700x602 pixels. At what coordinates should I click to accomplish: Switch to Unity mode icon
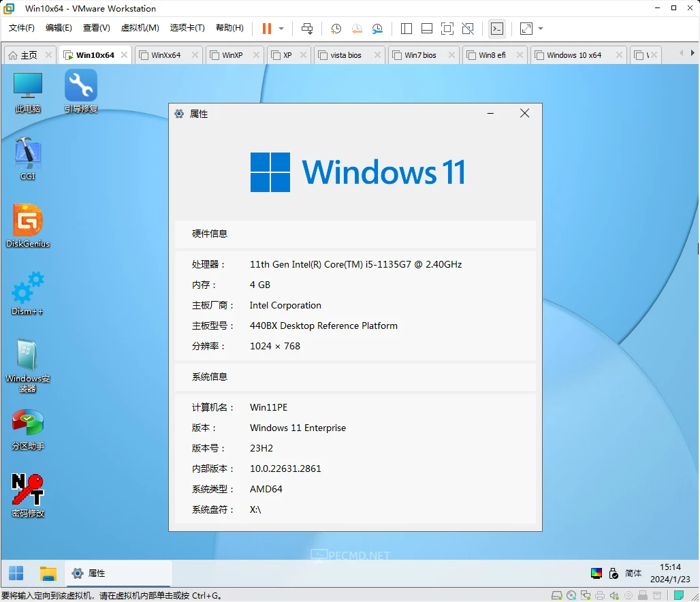pyautogui.click(x=468, y=29)
